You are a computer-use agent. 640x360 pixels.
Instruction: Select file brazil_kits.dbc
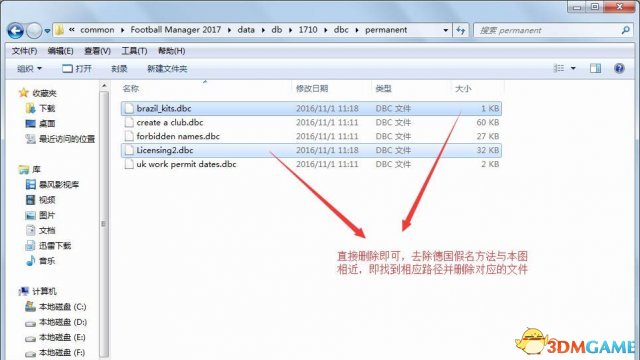pos(311,109)
